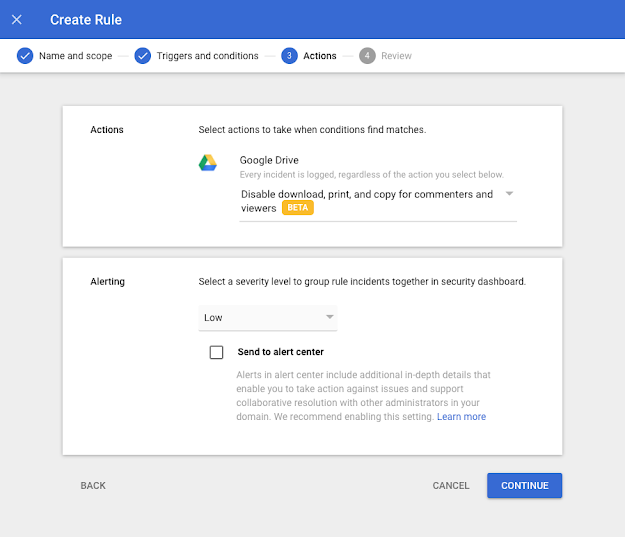Click the step 4 Review circle icon
Image resolution: width=625 pixels, height=537 pixels.
pos(367,56)
